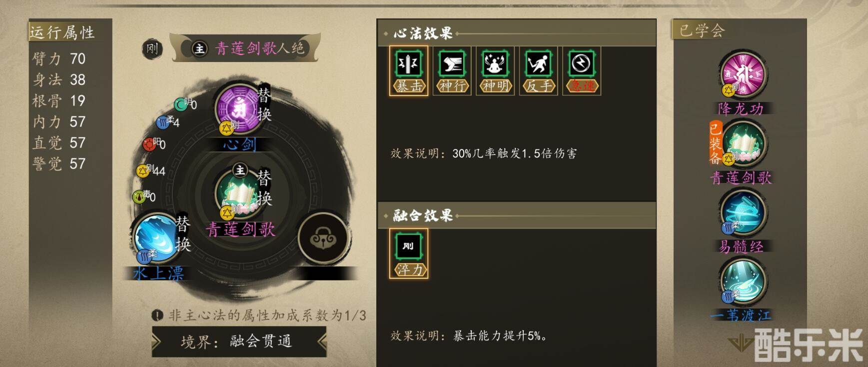This screenshot has width=868, height=367.
Task: Switch to next 境界 with right arrow
Action: (322, 342)
